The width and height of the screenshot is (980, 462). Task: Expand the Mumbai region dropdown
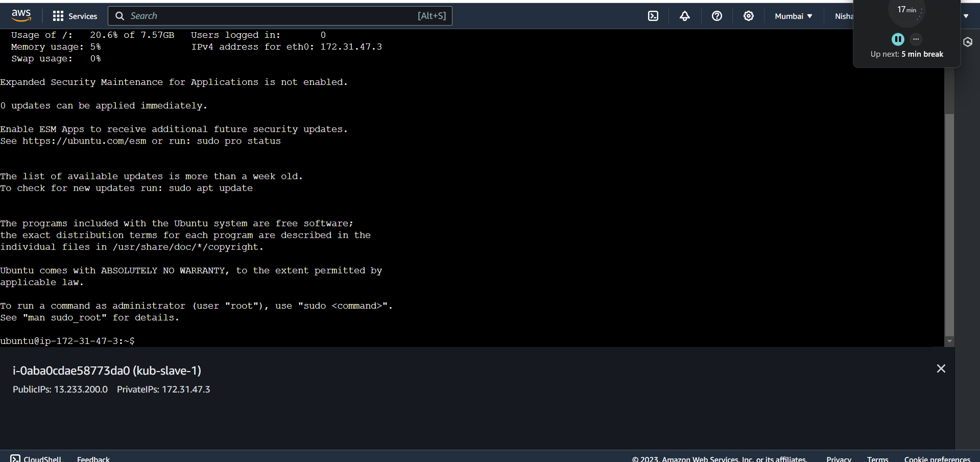(x=793, y=16)
